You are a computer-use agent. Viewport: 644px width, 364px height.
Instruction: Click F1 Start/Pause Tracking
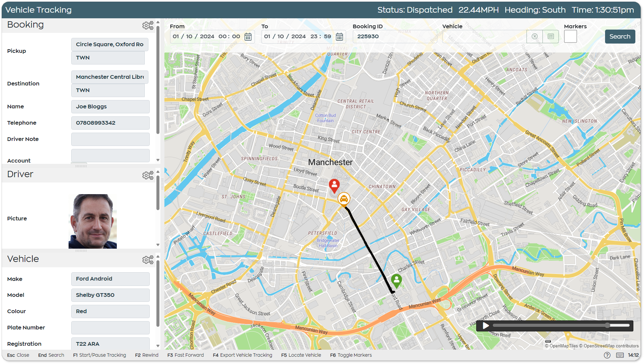[x=100, y=355]
